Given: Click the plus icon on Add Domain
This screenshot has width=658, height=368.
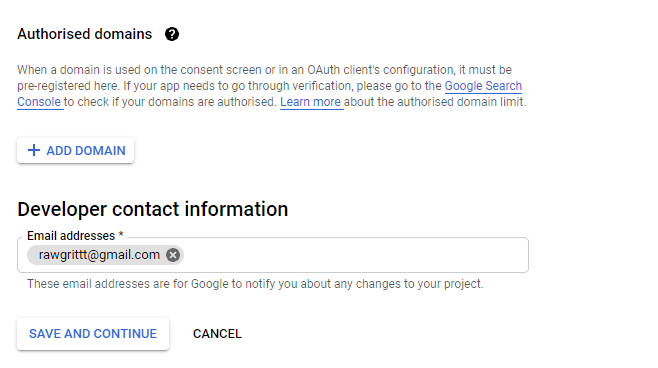Looking at the screenshot, I should pyautogui.click(x=34, y=150).
